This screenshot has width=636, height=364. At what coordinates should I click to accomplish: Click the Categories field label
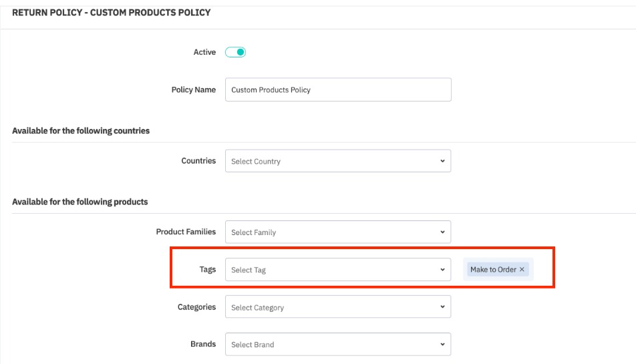pyautogui.click(x=196, y=307)
